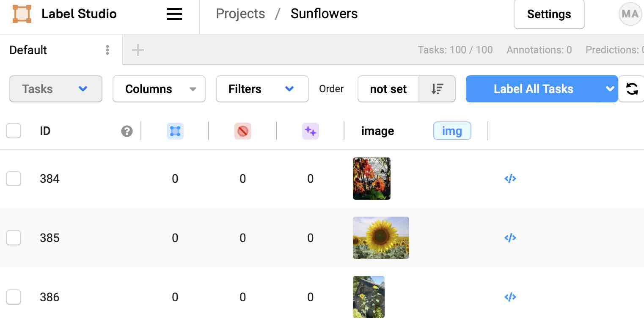This screenshot has height=319, width=644.
Task: Toggle the sort order direction icon
Action: (x=437, y=89)
